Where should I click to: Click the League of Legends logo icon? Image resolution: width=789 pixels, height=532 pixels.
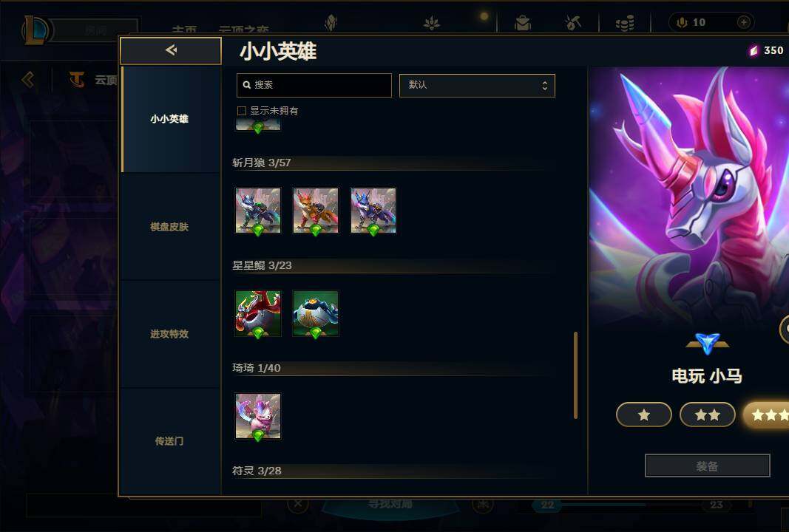point(35,30)
